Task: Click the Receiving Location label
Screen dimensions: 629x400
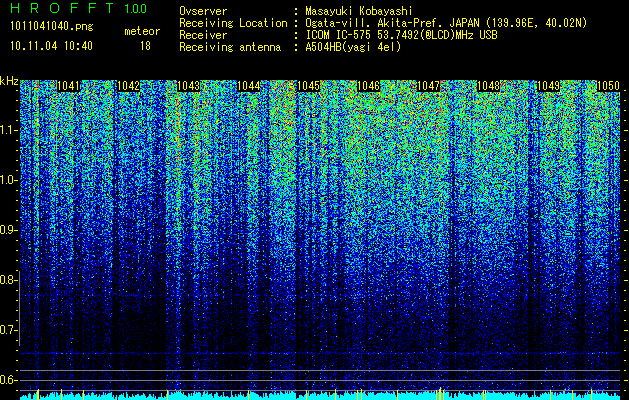Action: click(233, 23)
